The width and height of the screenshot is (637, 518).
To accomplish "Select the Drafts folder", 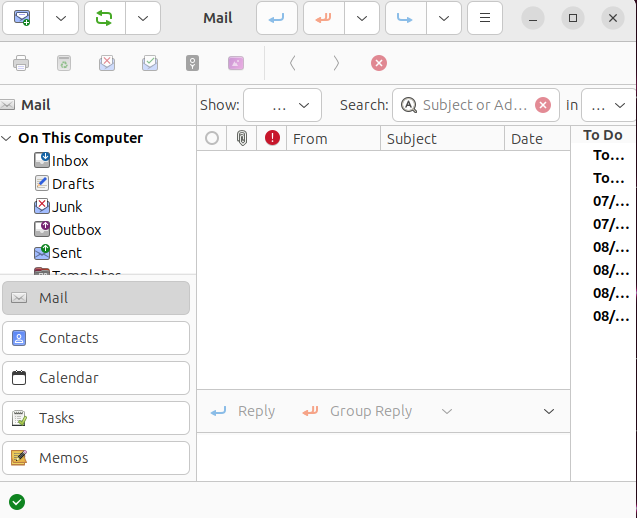I will point(64,184).
